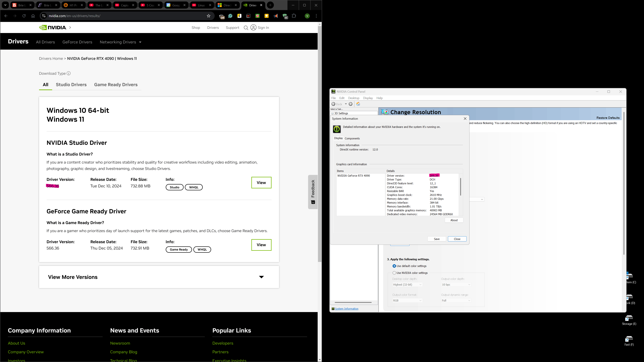Open Back button history dropdown arrow
The width and height of the screenshot is (644, 362).
[346, 104]
